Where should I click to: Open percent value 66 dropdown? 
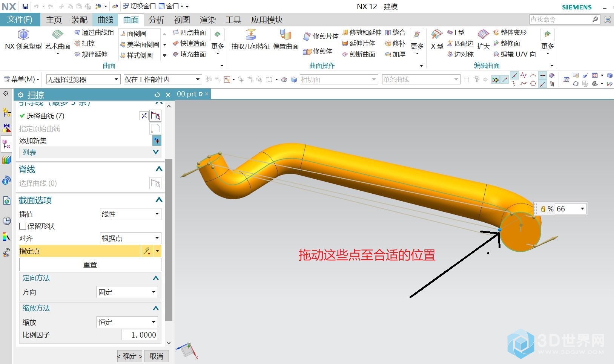coord(582,209)
